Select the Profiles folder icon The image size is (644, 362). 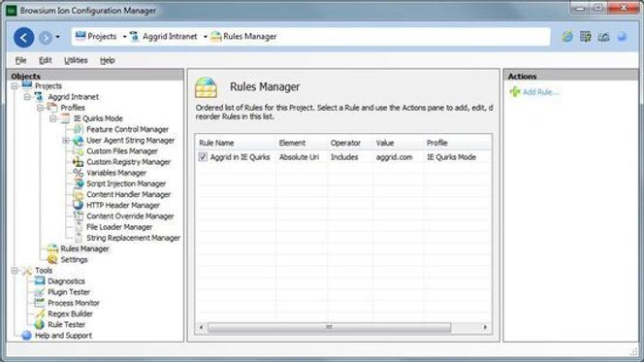pos(51,108)
